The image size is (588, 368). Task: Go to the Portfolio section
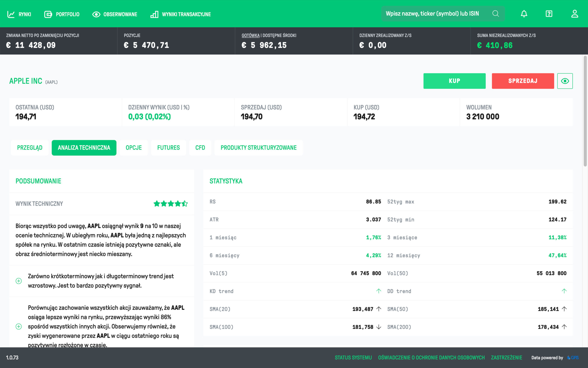pos(62,14)
